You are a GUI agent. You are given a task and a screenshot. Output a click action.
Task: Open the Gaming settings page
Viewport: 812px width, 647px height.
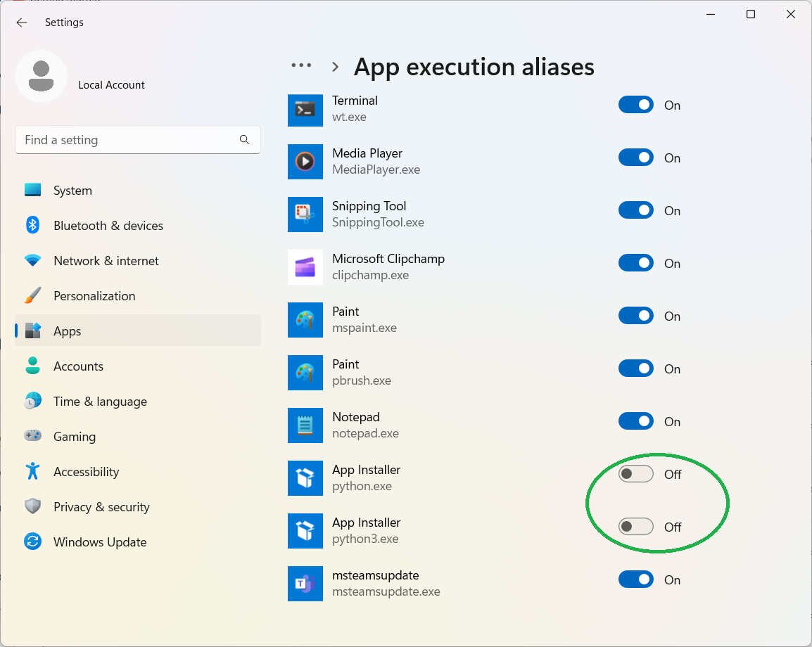click(x=138, y=436)
